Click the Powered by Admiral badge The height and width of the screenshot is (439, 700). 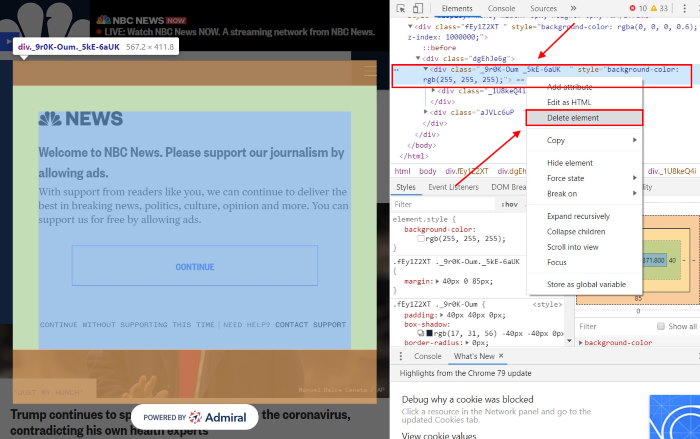[x=195, y=417]
